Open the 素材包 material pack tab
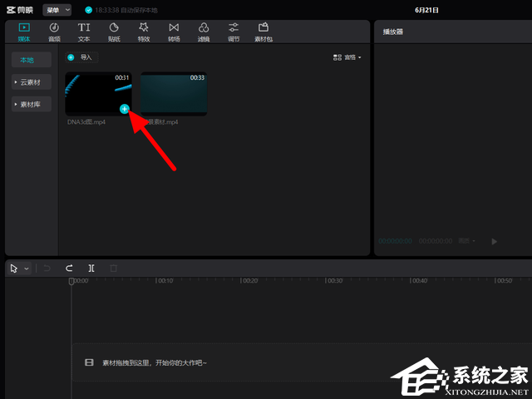 (x=264, y=32)
